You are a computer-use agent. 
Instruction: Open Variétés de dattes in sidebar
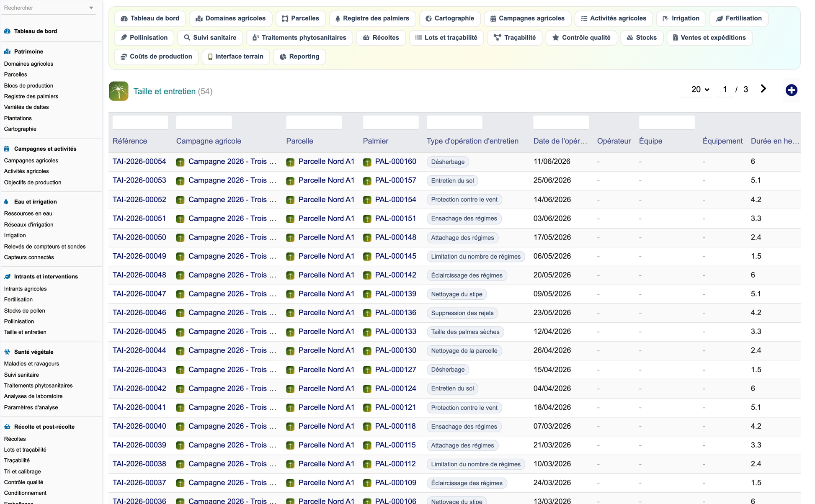pos(26,107)
